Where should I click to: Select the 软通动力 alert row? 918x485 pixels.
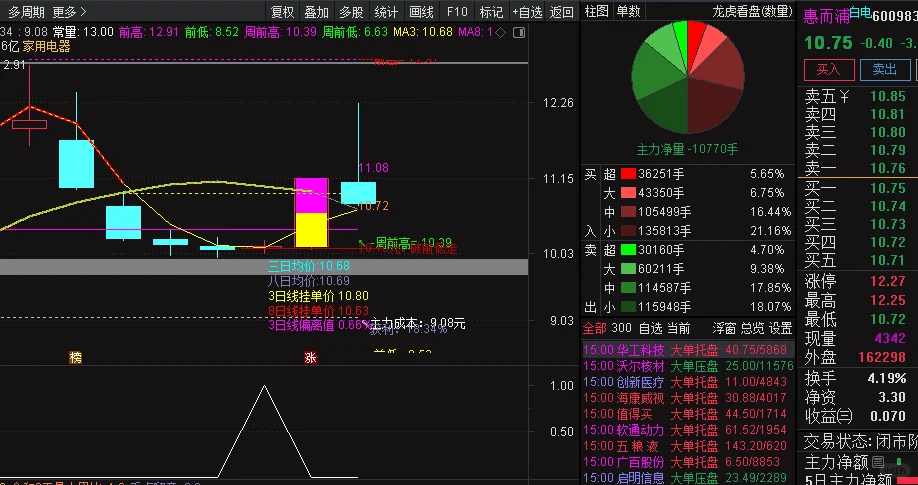point(688,430)
